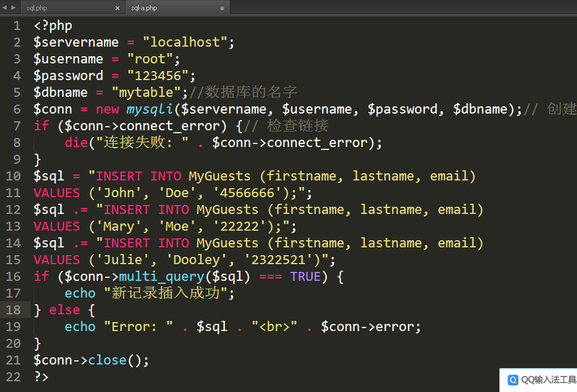Click the '22222' value

240,226
